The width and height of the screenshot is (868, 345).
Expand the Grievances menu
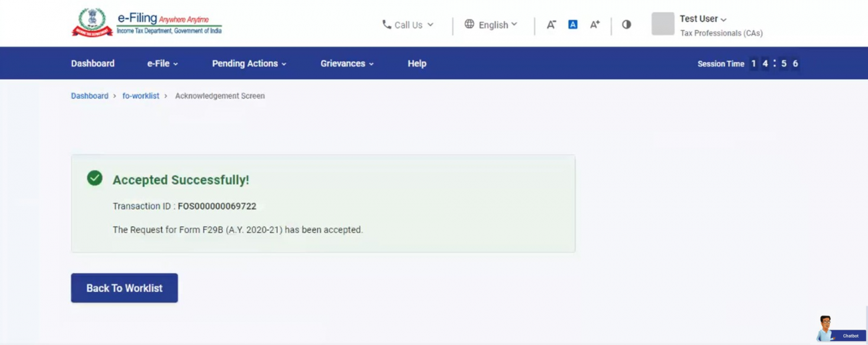click(347, 63)
